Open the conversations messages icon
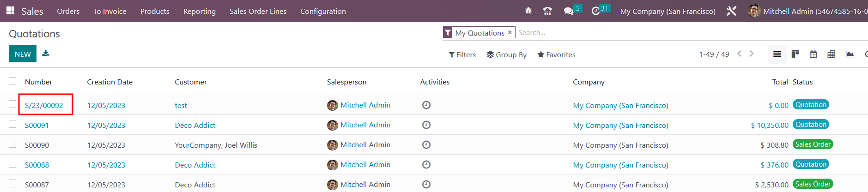This screenshot has width=868, height=192. coord(568,11)
